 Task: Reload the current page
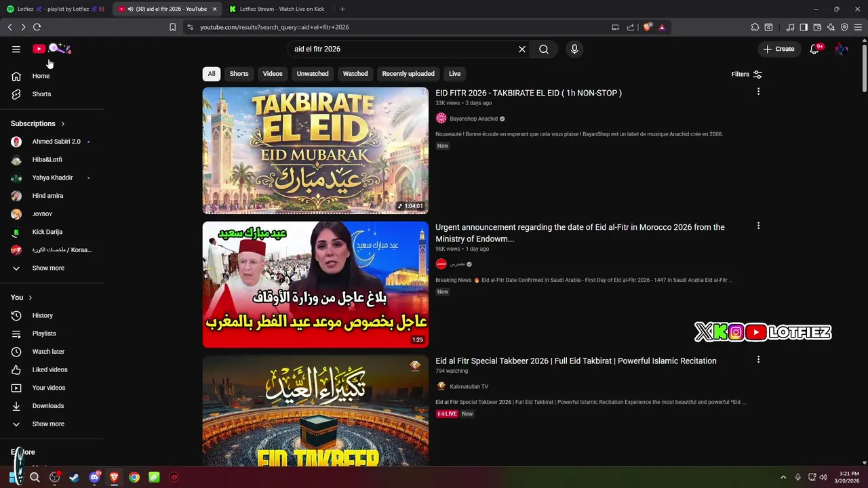(x=37, y=27)
